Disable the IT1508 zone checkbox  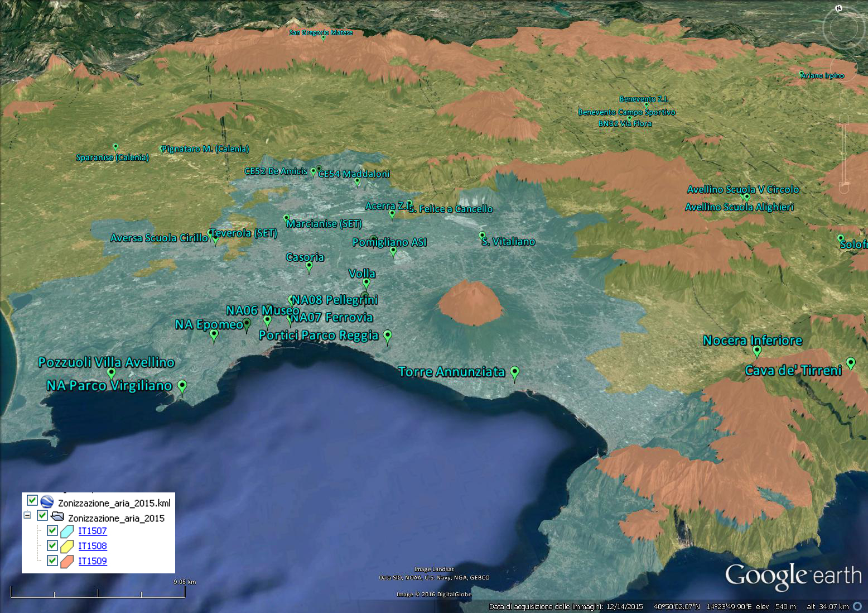52,545
